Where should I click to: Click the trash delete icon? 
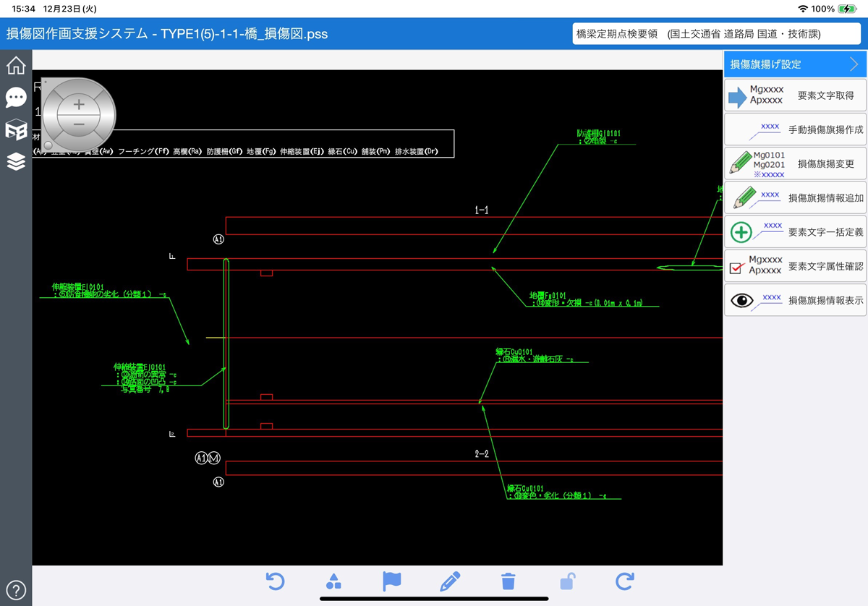point(509,581)
